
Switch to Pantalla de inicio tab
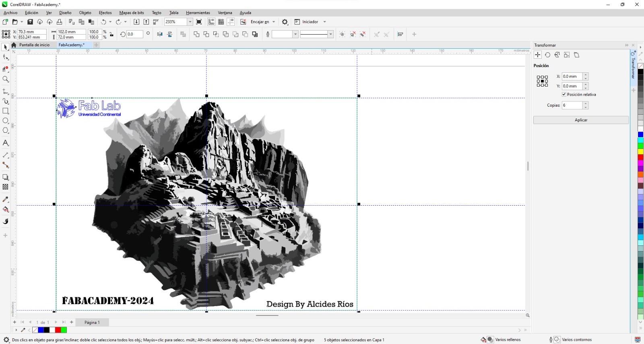[34, 45]
